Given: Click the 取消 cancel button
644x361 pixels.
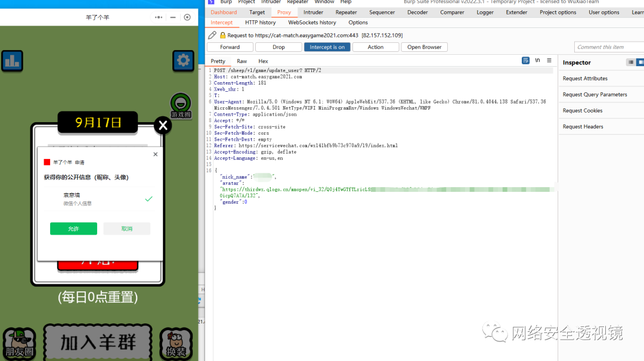Looking at the screenshot, I should pyautogui.click(x=127, y=229).
